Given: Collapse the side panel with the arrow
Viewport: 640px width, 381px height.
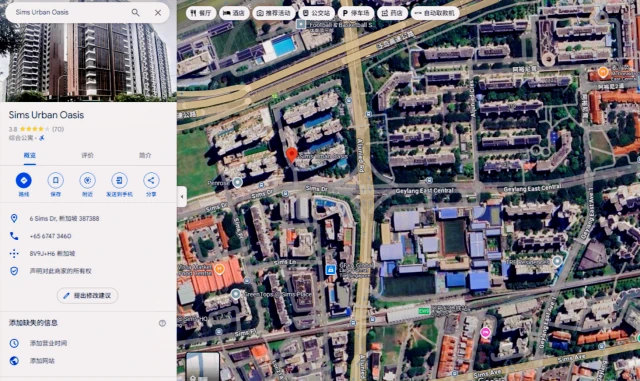Looking at the screenshot, I should (x=182, y=196).
